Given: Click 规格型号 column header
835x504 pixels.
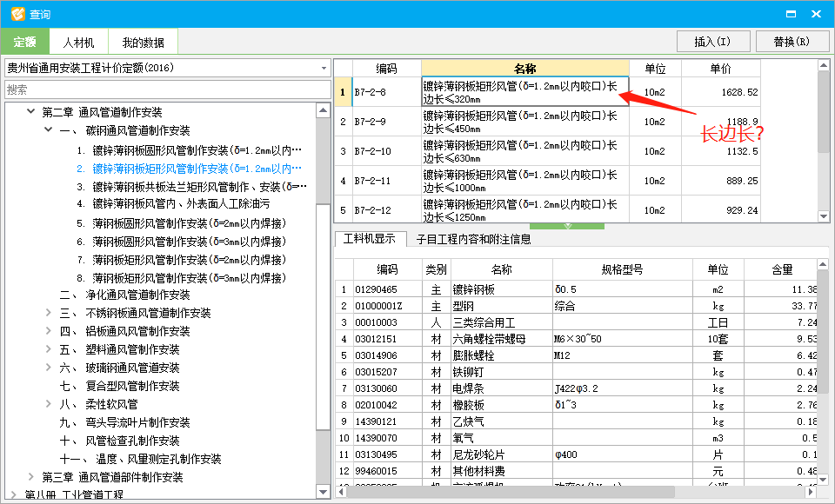Looking at the screenshot, I should pyautogui.click(x=623, y=269).
